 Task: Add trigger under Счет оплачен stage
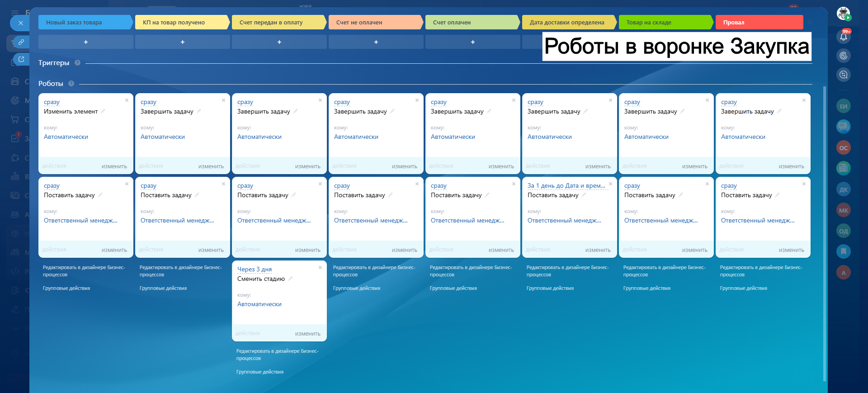(x=472, y=42)
